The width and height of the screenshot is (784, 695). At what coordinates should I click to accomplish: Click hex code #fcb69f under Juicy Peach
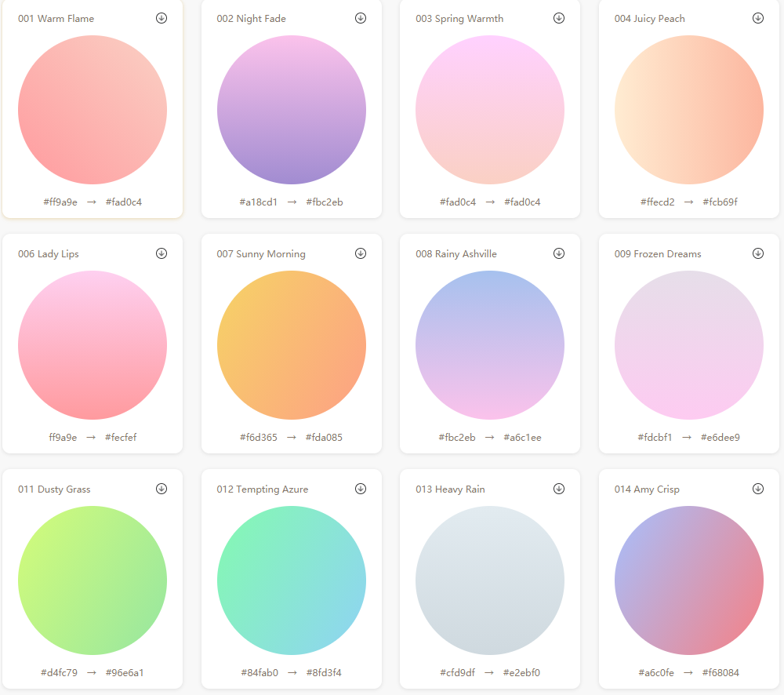point(720,202)
